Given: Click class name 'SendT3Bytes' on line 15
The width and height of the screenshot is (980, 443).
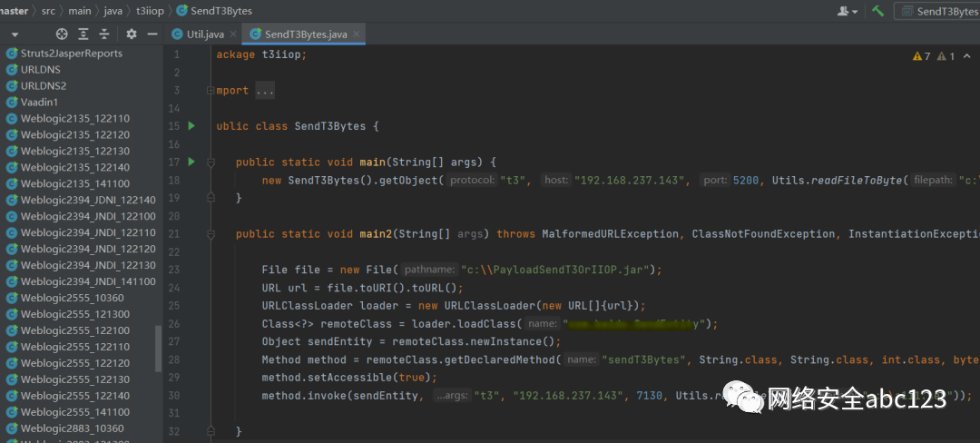Looking at the screenshot, I should [330, 125].
